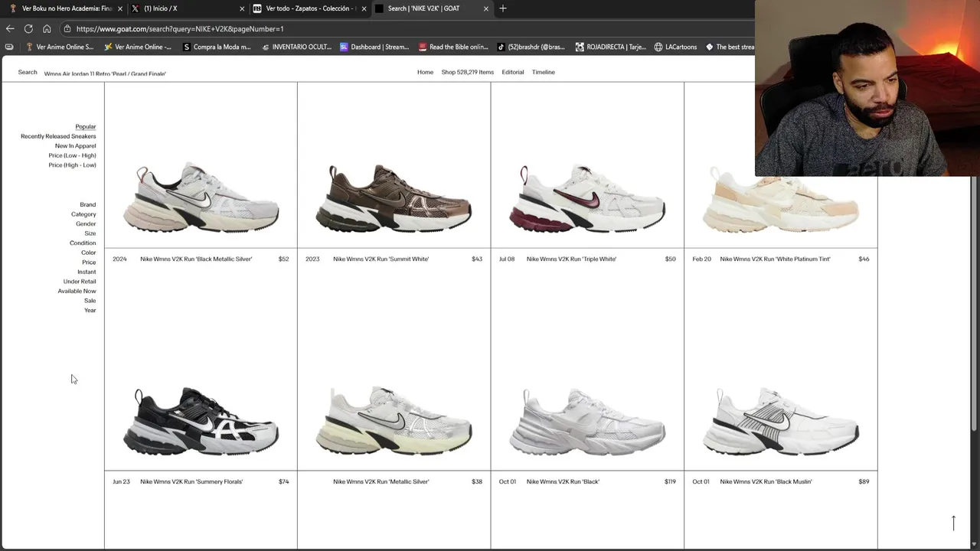This screenshot has width=980, height=551.
Task: Toggle the Available Now filter
Action: [77, 291]
